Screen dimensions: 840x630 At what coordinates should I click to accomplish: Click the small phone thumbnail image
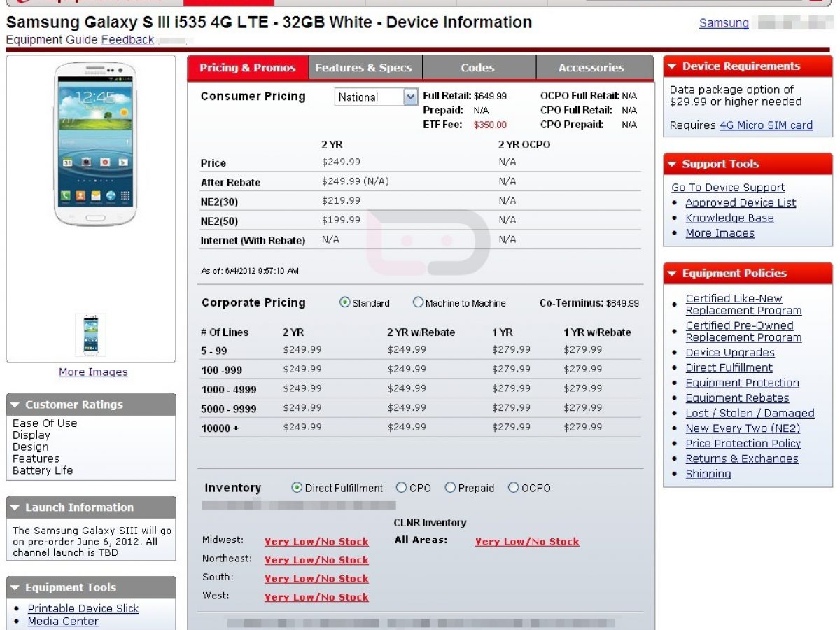[x=90, y=335]
